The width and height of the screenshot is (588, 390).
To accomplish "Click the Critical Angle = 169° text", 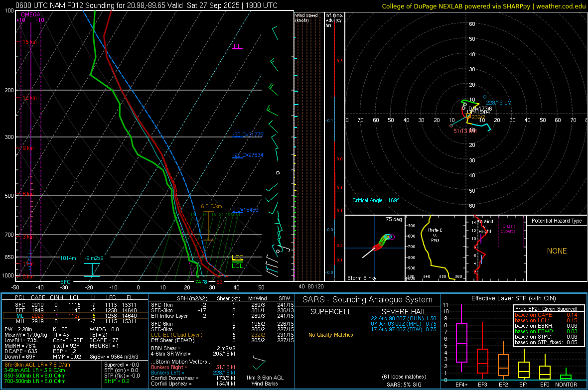I will pos(376,200).
